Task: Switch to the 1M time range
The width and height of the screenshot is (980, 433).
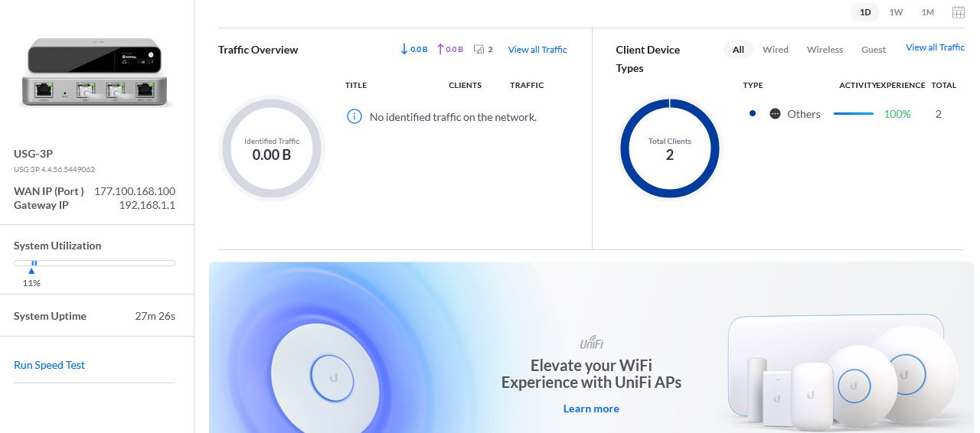Action: click(927, 12)
